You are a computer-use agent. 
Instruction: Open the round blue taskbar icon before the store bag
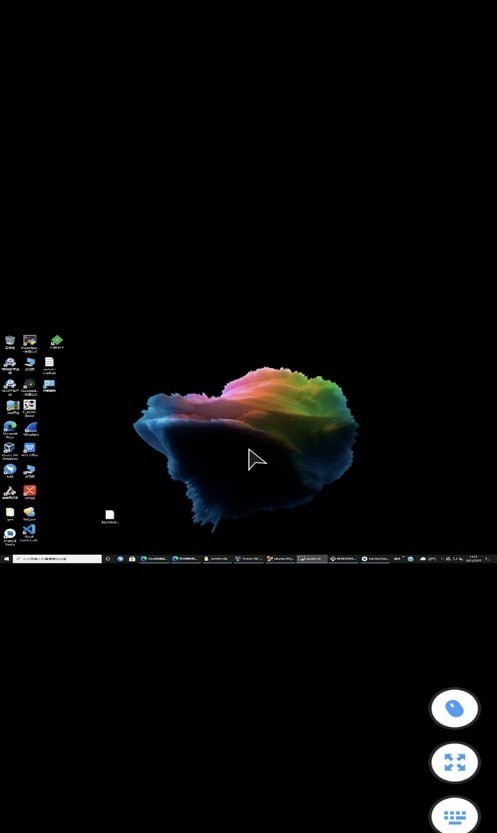(x=120, y=559)
